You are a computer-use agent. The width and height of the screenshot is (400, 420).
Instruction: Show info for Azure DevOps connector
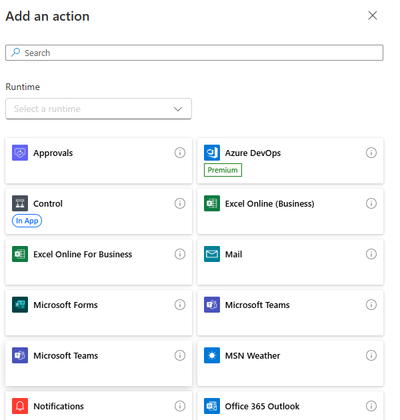(371, 153)
